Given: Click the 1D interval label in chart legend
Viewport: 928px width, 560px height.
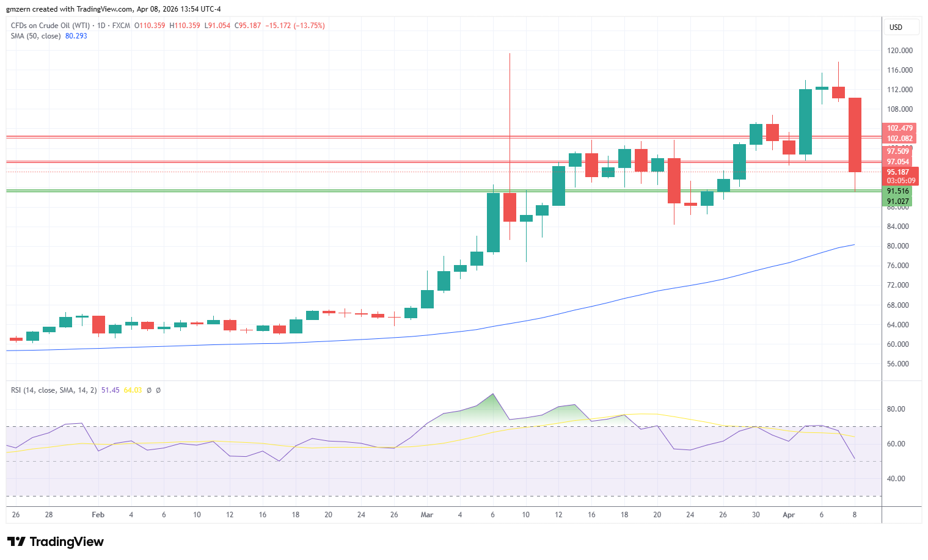Looking at the screenshot, I should point(101,26).
